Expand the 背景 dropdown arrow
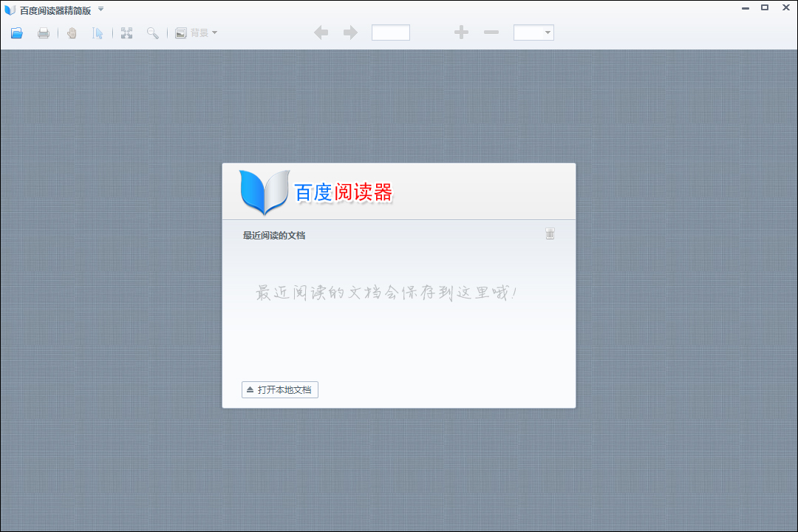The image size is (798, 532). (211, 33)
